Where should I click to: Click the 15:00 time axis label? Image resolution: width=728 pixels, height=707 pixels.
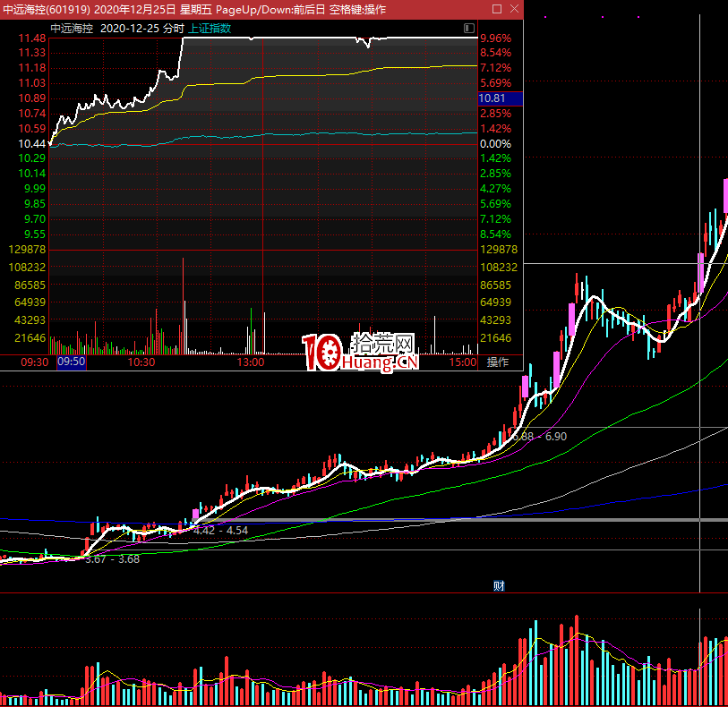click(463, 362)
